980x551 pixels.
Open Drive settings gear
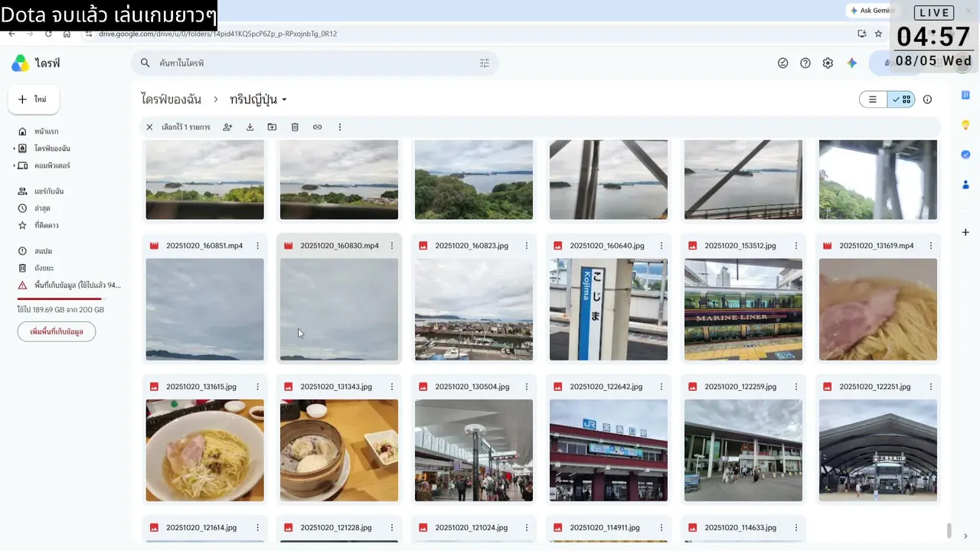click(x=828, y=64)
